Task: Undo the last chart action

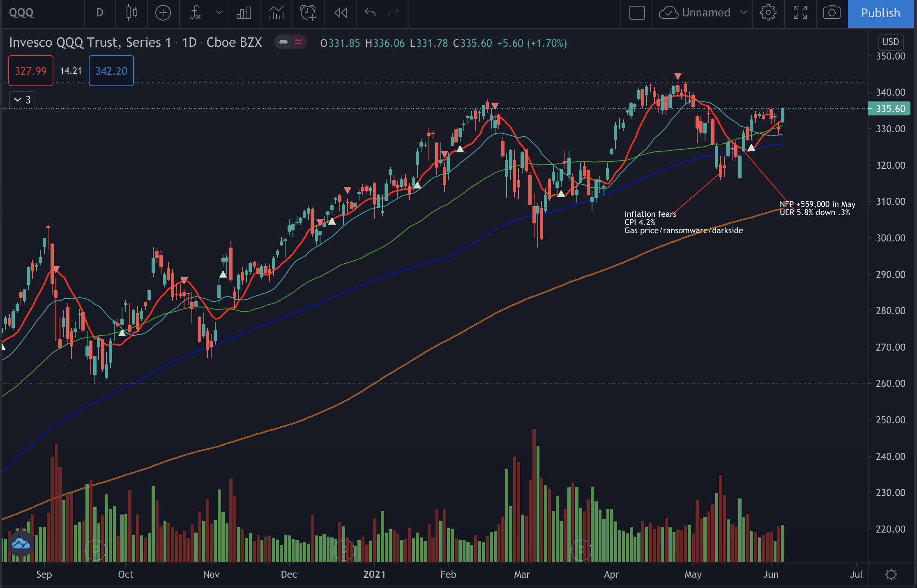Action: [x=370, y=13]
